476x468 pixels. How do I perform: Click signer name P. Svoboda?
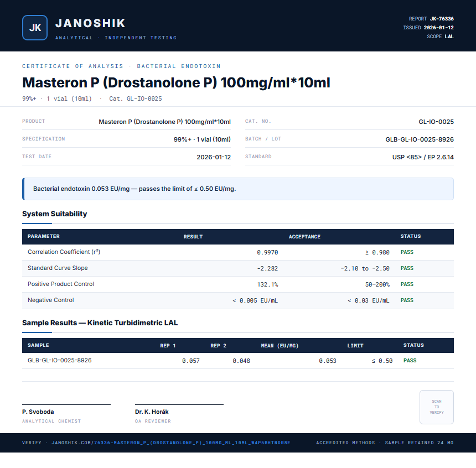(38, 412)
